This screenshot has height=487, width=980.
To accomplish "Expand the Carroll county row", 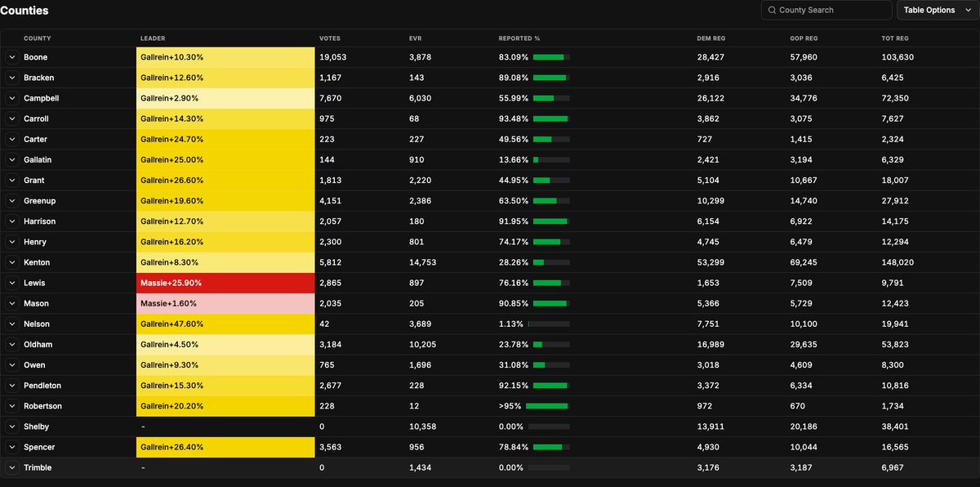I will [12, 118].
